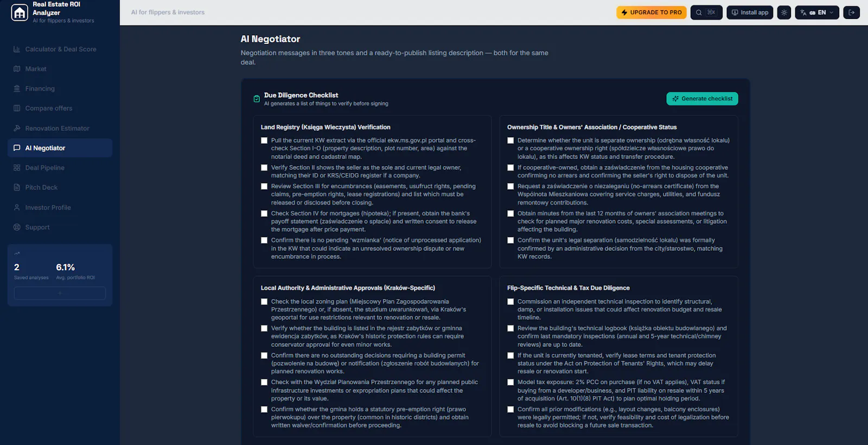This screenshot has width=868, height=445.
Task: Check 'Determine whether the unit is separate ownership'
Action: [x=510, y=141]
